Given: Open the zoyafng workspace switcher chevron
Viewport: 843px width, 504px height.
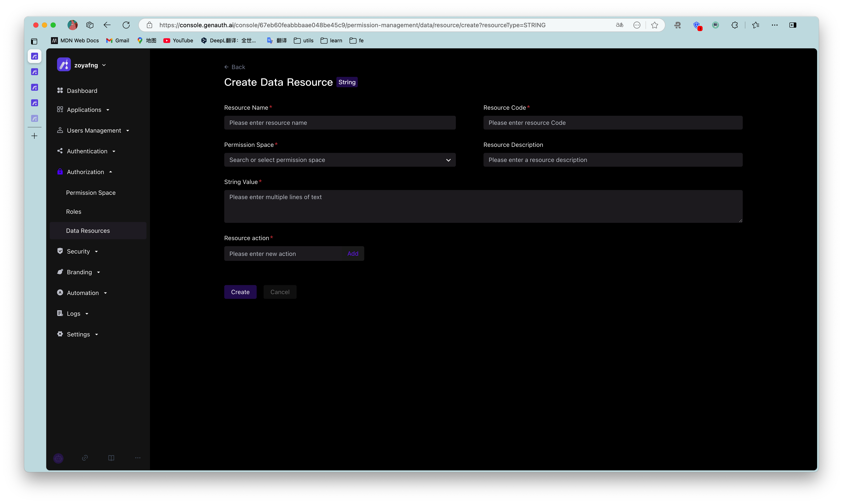Looking at the screenshot, I should click(104, 65).
